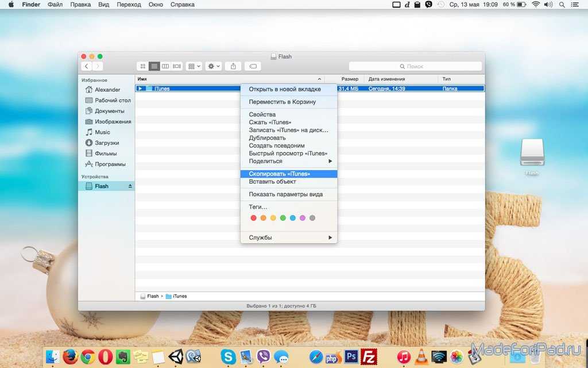The image size is (588, 368).
Task: Open Загрузки in sidebar
Action: [102, 143]
